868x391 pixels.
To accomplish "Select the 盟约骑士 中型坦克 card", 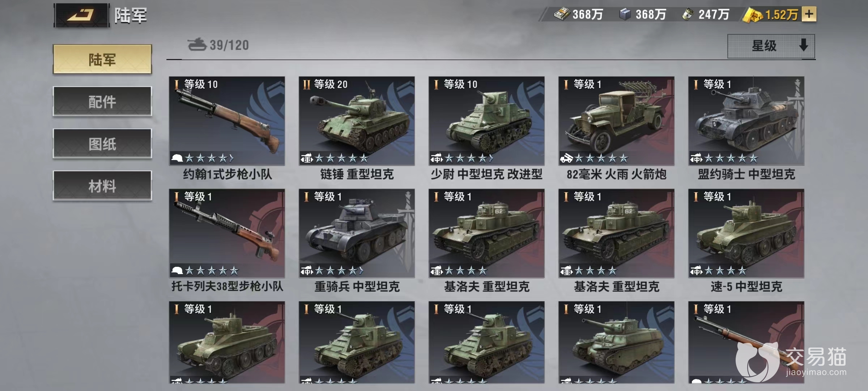I will coord(746,129).
